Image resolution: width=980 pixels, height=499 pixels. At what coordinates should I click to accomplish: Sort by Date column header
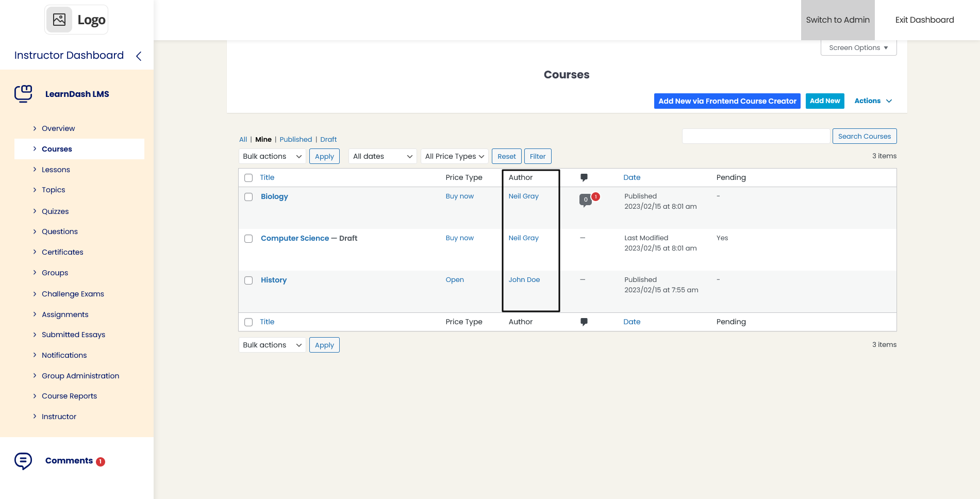coord(632,177)
